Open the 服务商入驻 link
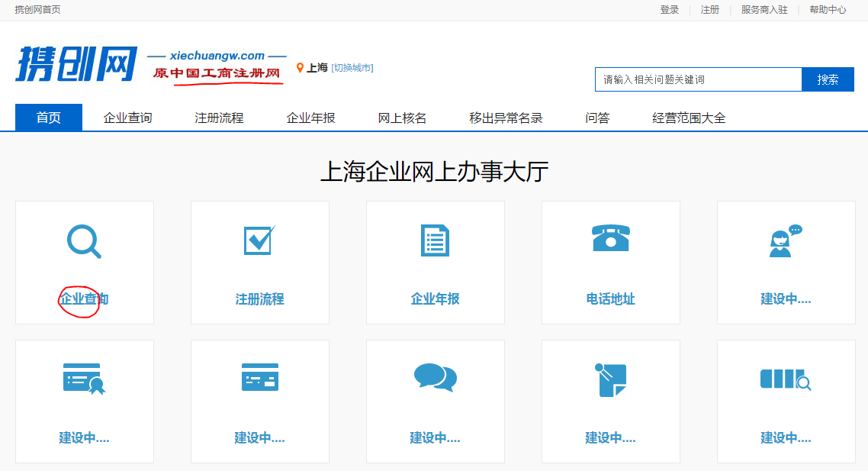Screen dimensions: 868x471 point(764,9)
